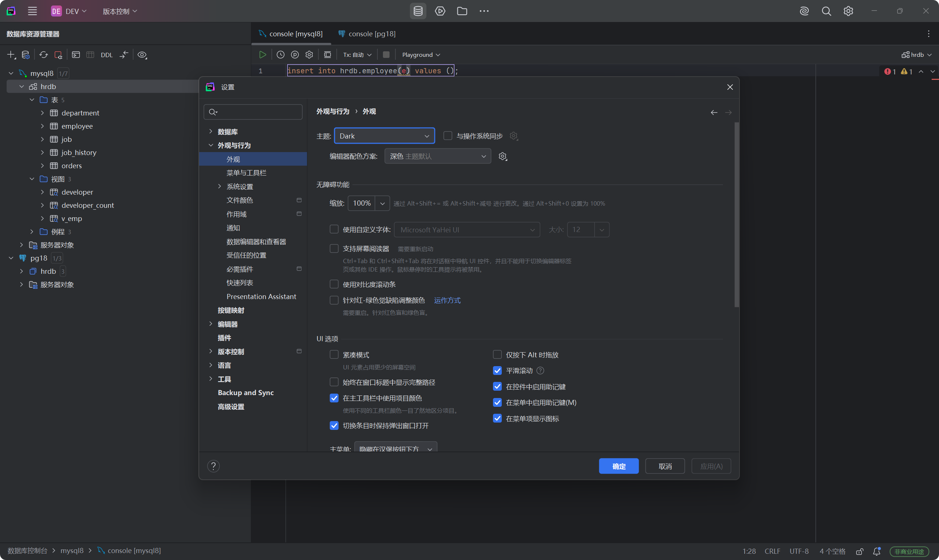
Task: Click the eye view options icon
Action: pyautogui.click(x=142, y=55)
